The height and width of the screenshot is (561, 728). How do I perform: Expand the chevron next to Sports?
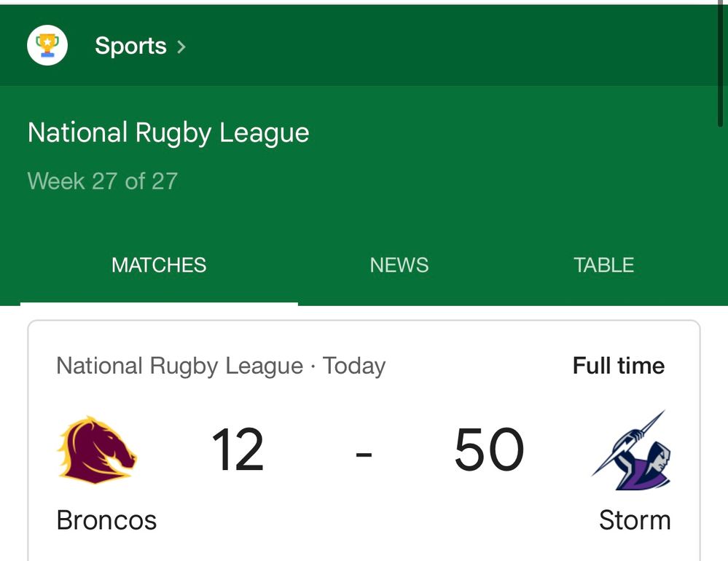tap(181, 47)
